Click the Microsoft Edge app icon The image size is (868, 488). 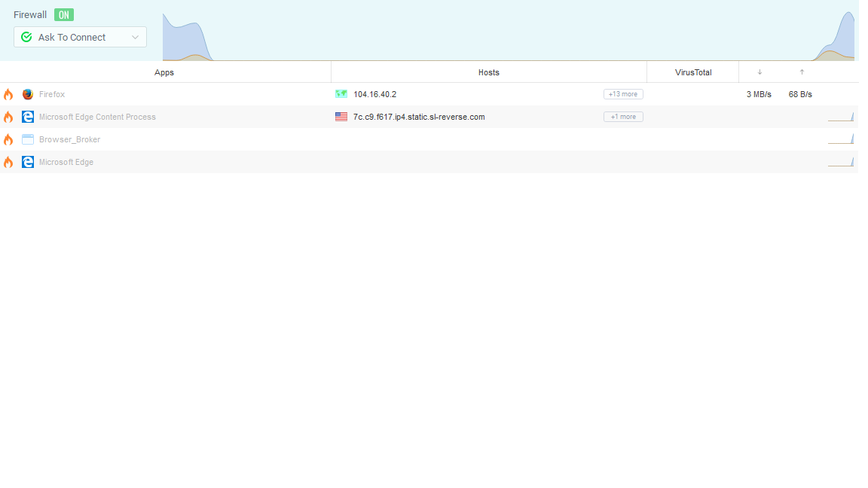pyautogui.click(x=28, y=162)
